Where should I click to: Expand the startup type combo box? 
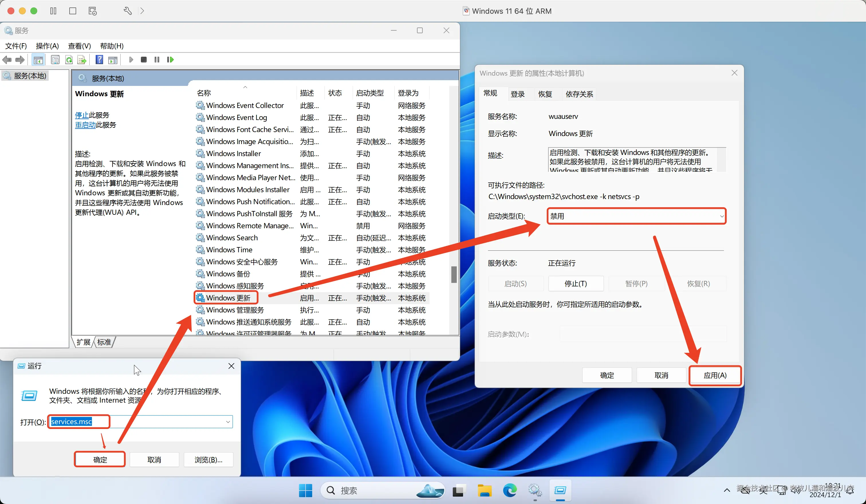721,216
